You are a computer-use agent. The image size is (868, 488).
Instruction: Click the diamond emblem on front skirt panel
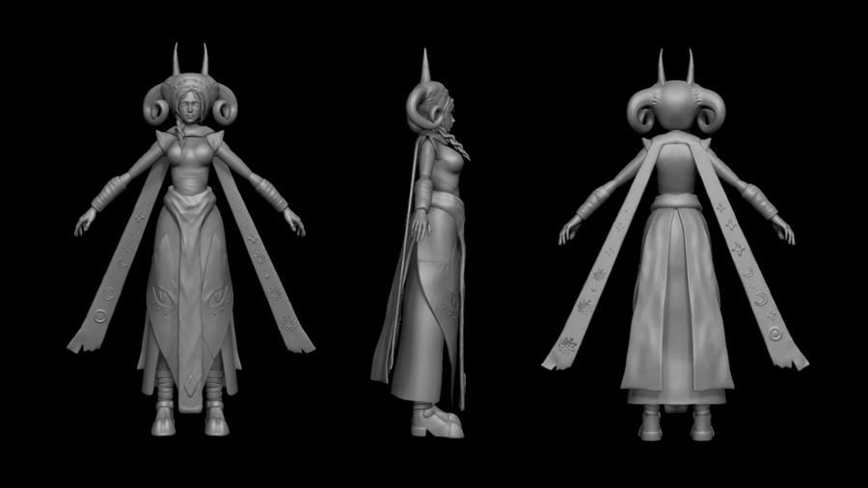click(190, 385)
